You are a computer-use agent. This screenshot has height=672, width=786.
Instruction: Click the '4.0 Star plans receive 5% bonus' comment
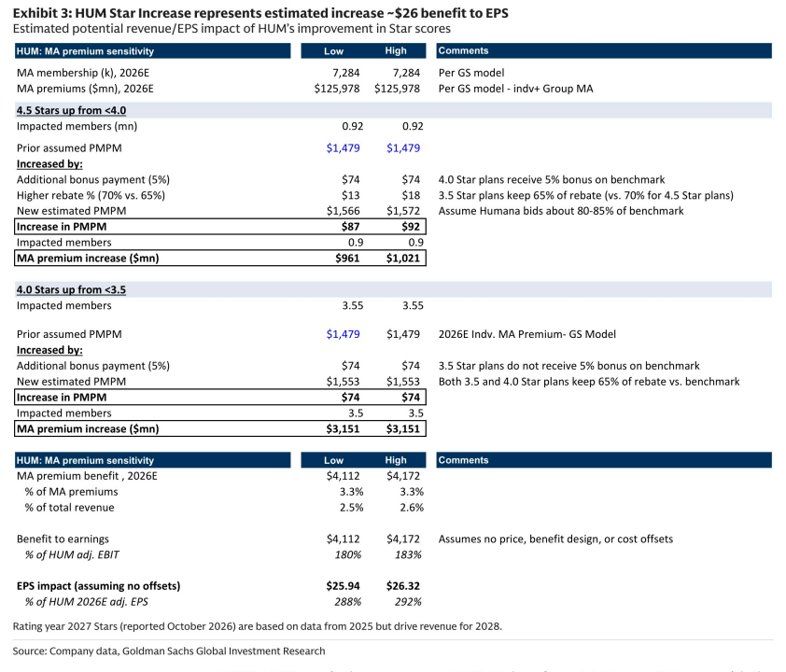tap(552, 180)
